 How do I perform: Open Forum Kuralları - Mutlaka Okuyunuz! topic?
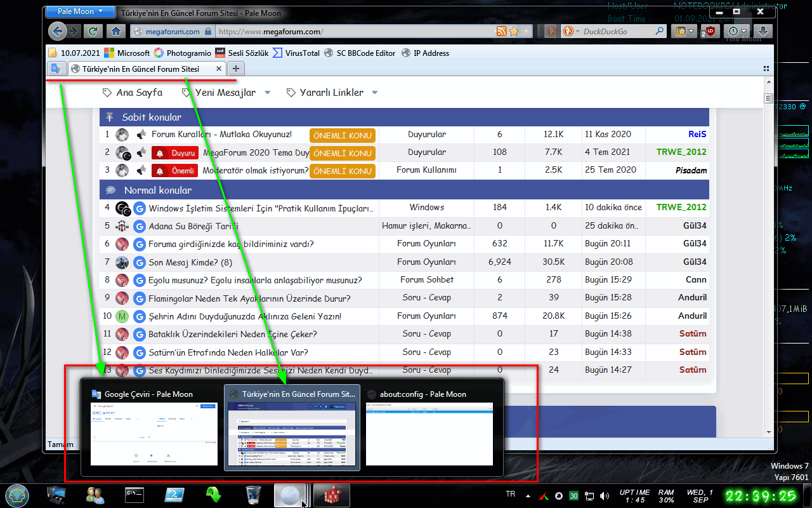[x=221, y=135]
